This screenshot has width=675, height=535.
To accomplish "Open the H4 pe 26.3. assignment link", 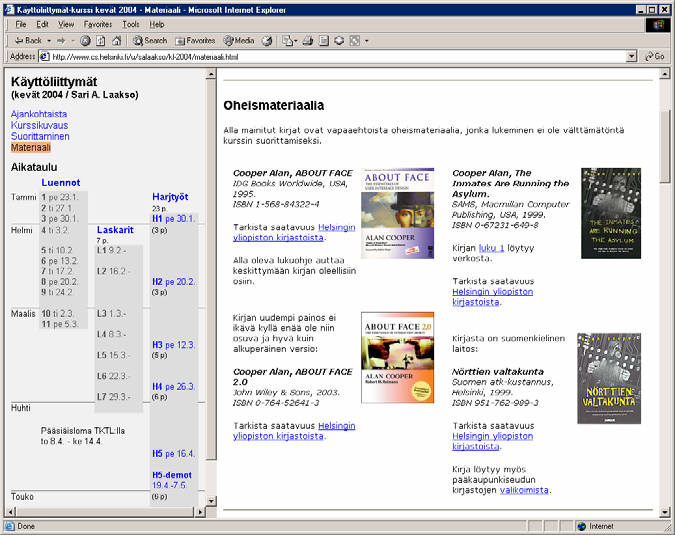I will pyautogui.click(x=173, y=387).
